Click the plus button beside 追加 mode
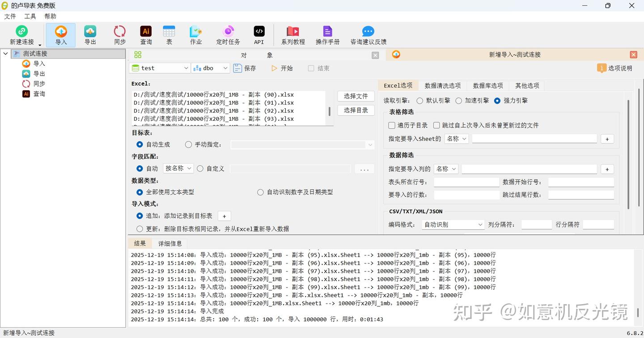This screenshot has height=338, width=644. click(x=224, y=216)
